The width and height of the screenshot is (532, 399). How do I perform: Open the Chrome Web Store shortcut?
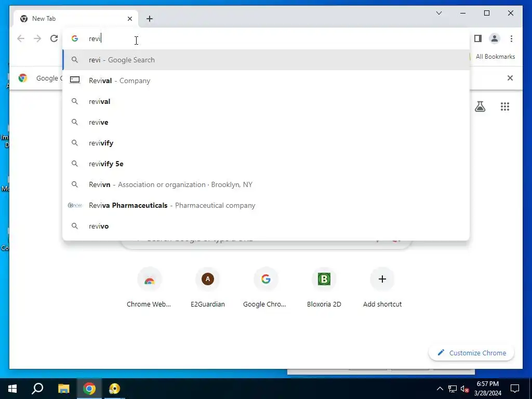[149, 287]
